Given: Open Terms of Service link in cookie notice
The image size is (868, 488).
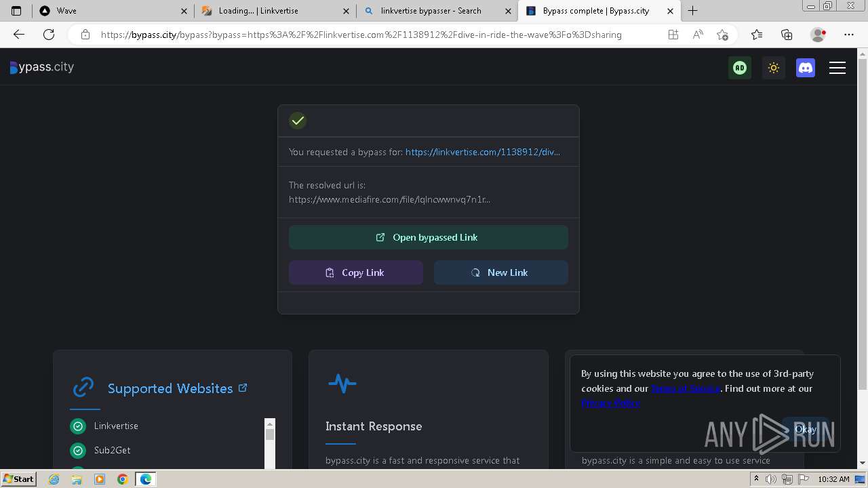Looking at the screenshot, I should [686, 388].
